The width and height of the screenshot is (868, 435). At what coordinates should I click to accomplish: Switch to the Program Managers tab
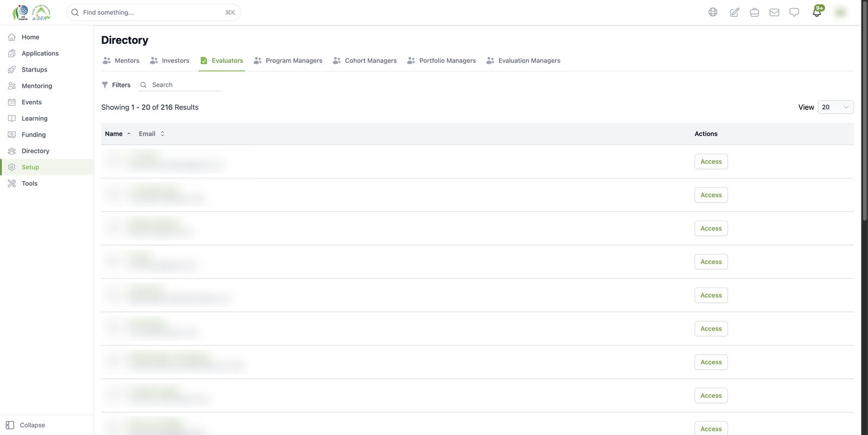(x=288, y=61)
